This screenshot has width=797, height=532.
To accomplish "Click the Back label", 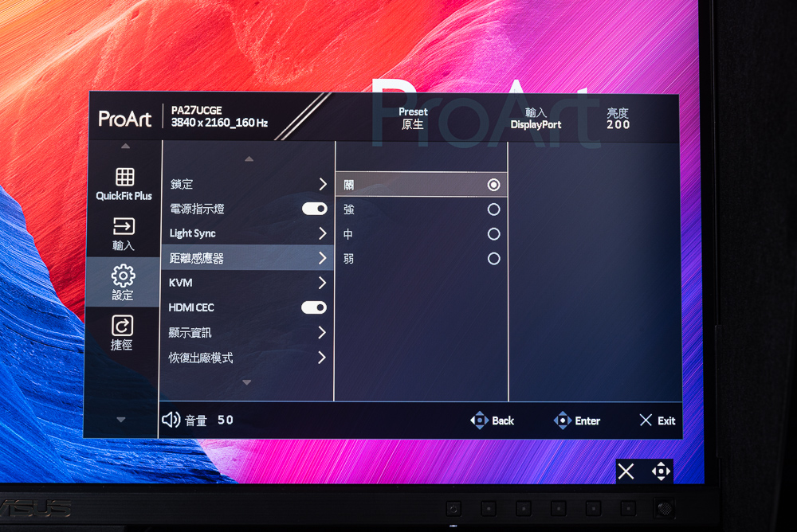I will point(503,421).
